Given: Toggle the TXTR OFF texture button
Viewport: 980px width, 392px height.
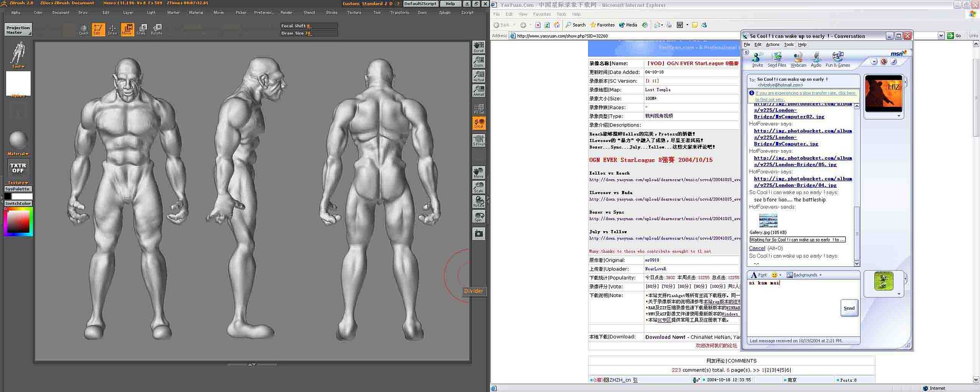Looking at the screenshot, I should click(18, 167).
